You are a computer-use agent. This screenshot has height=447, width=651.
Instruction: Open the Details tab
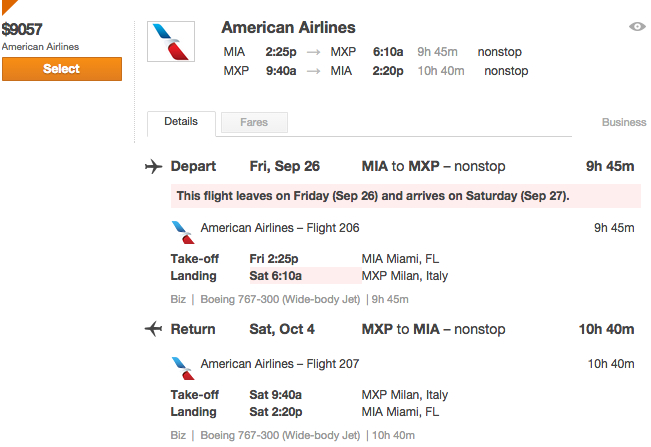point(181,122)
